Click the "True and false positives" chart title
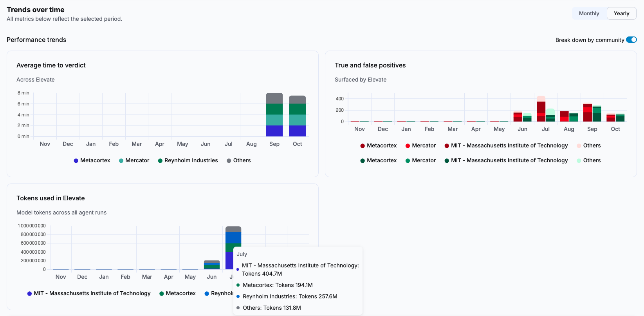This screenshot has width=644, height=316. (370, 65)
